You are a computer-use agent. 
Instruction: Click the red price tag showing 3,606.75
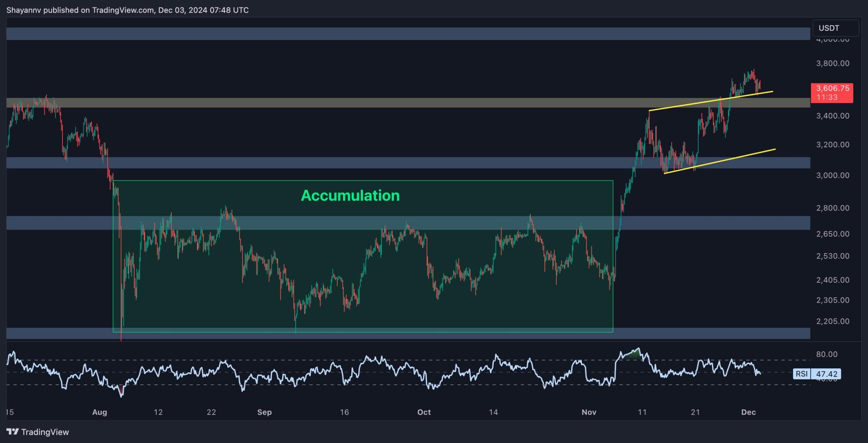point(833,89)
